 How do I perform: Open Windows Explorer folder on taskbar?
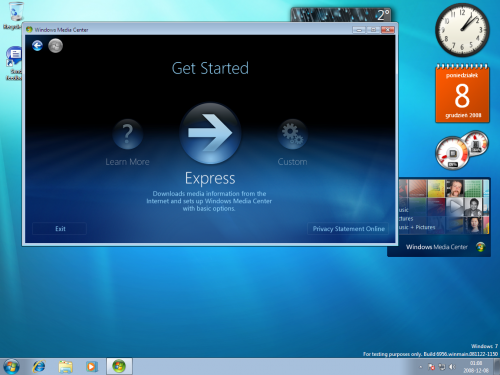66,366
